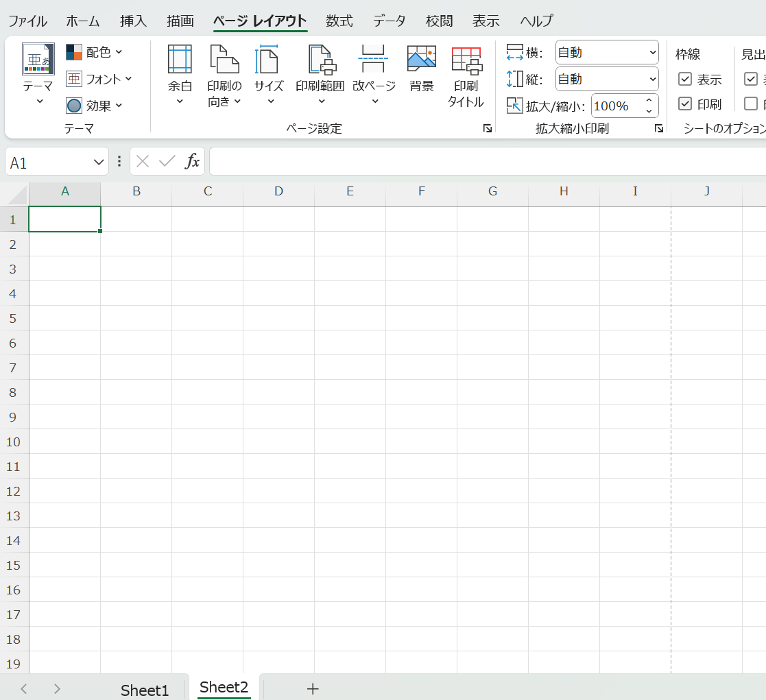
Task: Open the テーマ (Themes) gallery
Action: 38,74
